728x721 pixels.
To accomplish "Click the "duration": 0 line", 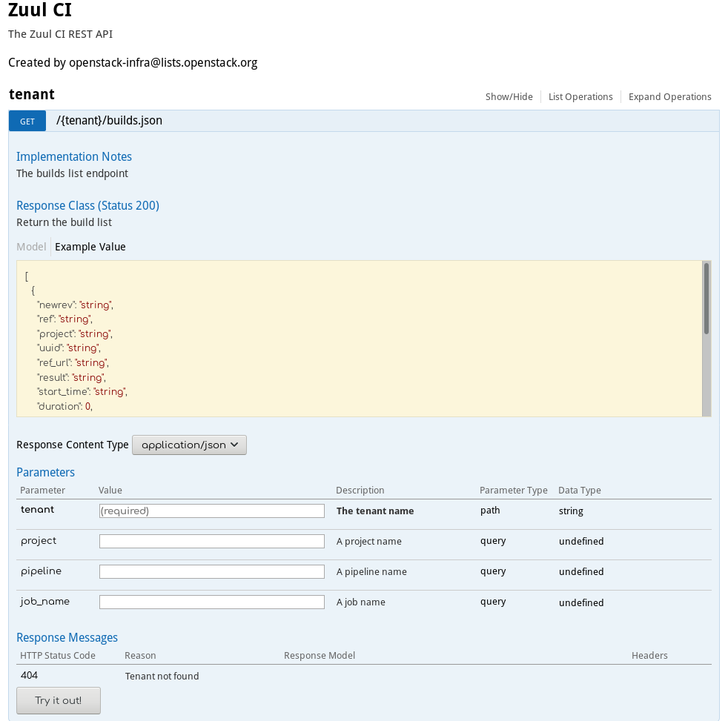I will (64, 406).
